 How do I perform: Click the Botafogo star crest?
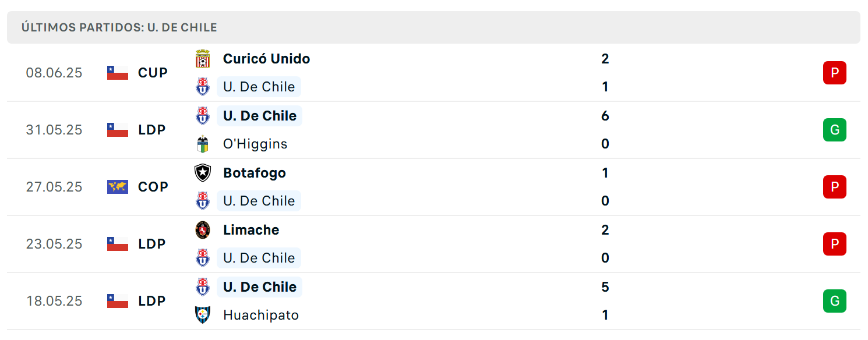pos(203,173)
